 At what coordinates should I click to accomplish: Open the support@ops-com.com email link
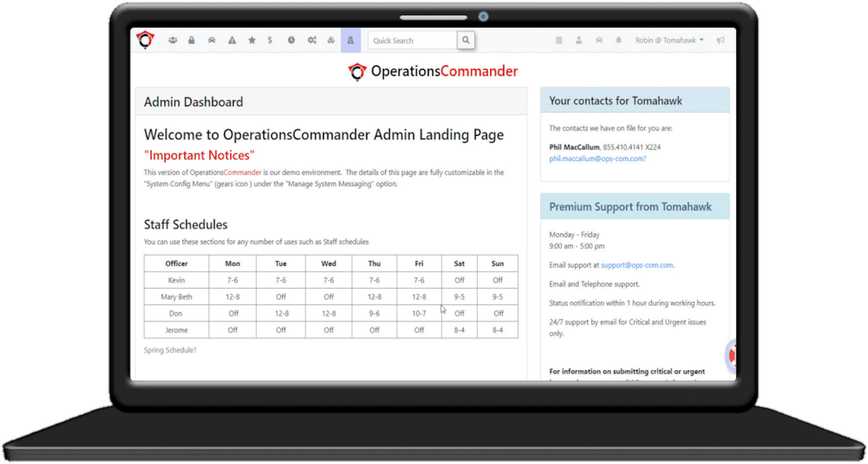pos(637,265)
